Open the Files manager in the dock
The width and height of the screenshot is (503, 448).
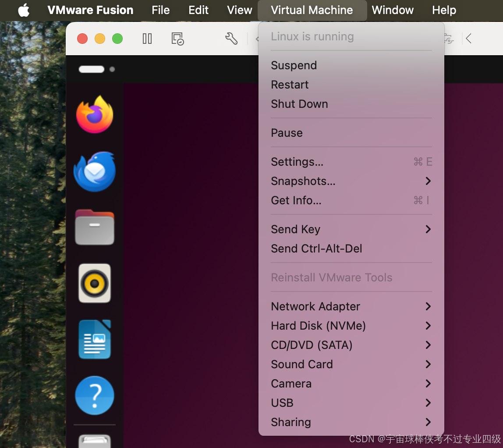(x=95, y=227)
